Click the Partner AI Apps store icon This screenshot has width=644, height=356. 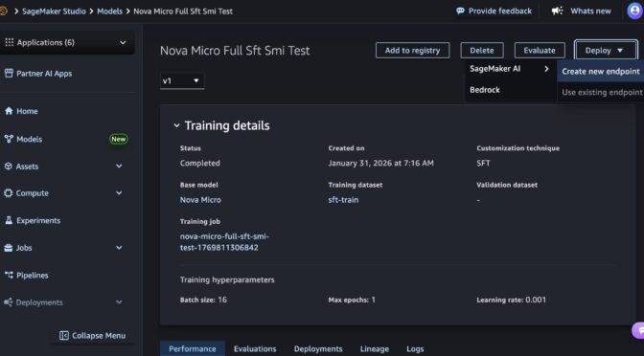click(9, 74)
